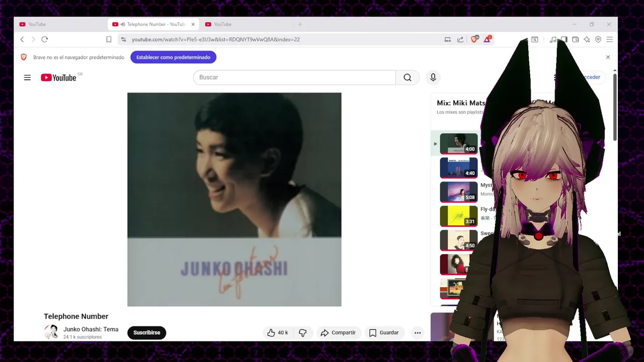
Task: Click into the Buscar search field
Action: 294,77
